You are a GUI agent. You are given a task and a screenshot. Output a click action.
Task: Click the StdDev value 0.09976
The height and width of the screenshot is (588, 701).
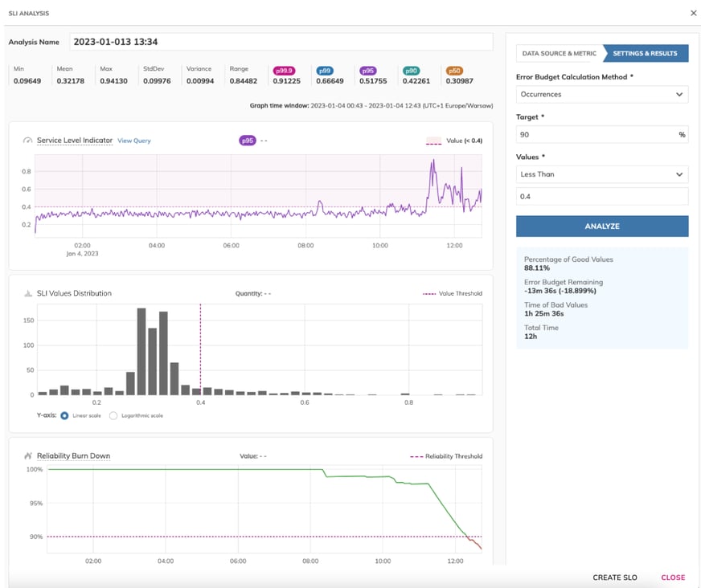[157, 81]
